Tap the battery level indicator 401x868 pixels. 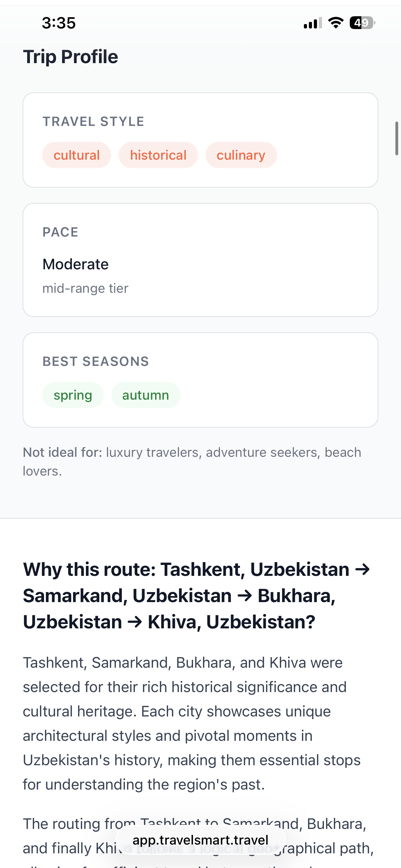click(361, 22)
